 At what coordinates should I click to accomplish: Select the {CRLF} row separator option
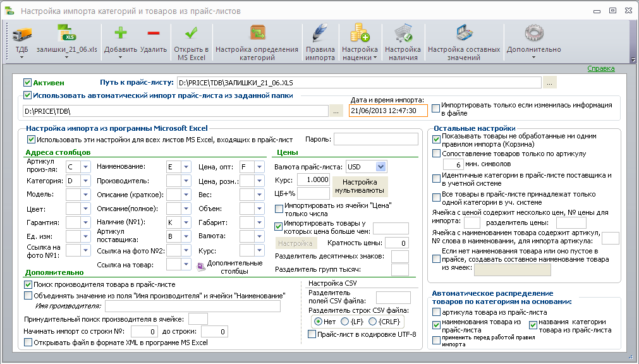coord(372,322)
